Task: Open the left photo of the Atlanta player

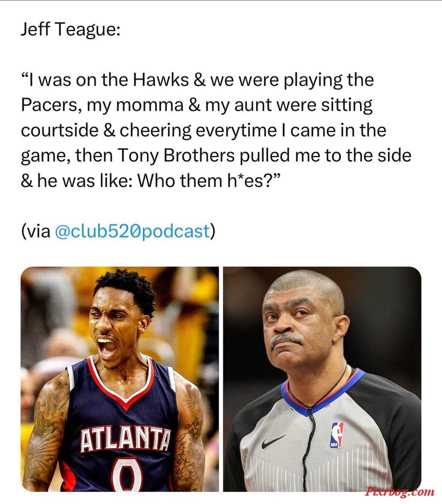Action: tap(120, 379)
